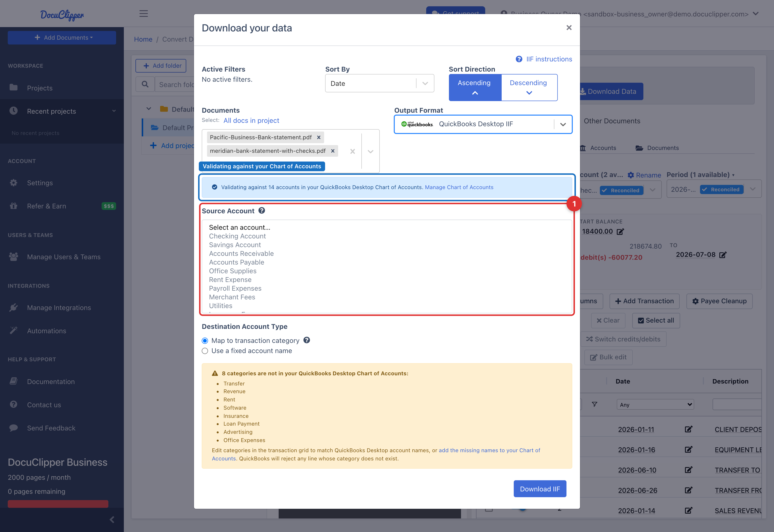The height and width of the screenshot is (532, 774).
Task: Choose Checking Account in source list
Action: click(x=237, y=236)
